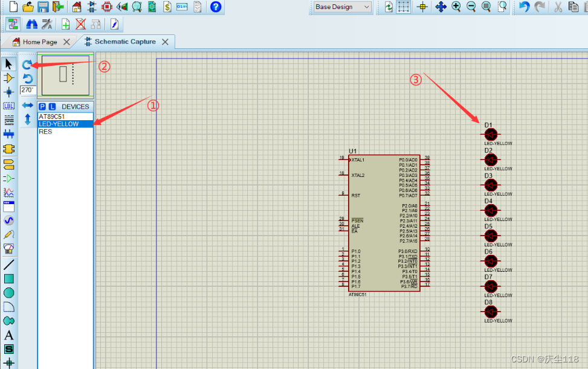
Task: Open Schematic Capture toolbar icon
Action: [91, 7]
